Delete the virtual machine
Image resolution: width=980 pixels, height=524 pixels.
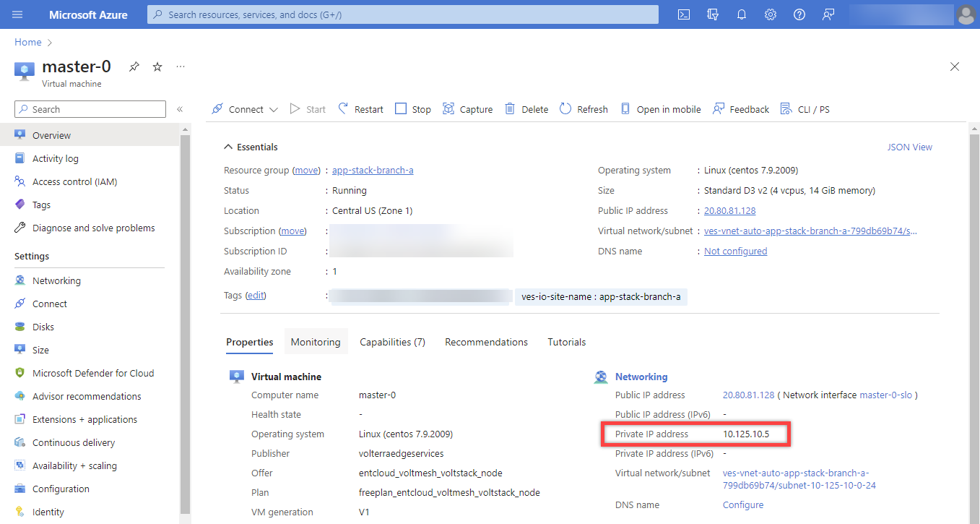[x=526, y=109]
